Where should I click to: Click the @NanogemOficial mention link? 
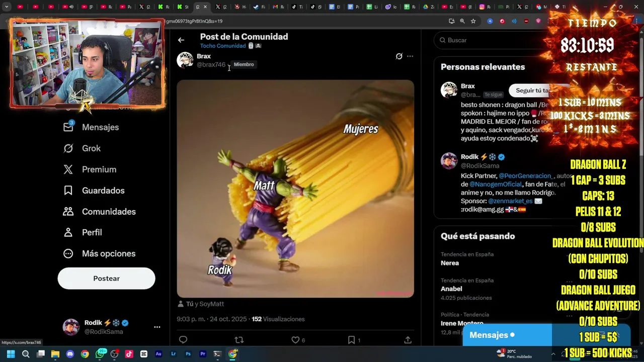pyautogui.click(x=496, y=185)
